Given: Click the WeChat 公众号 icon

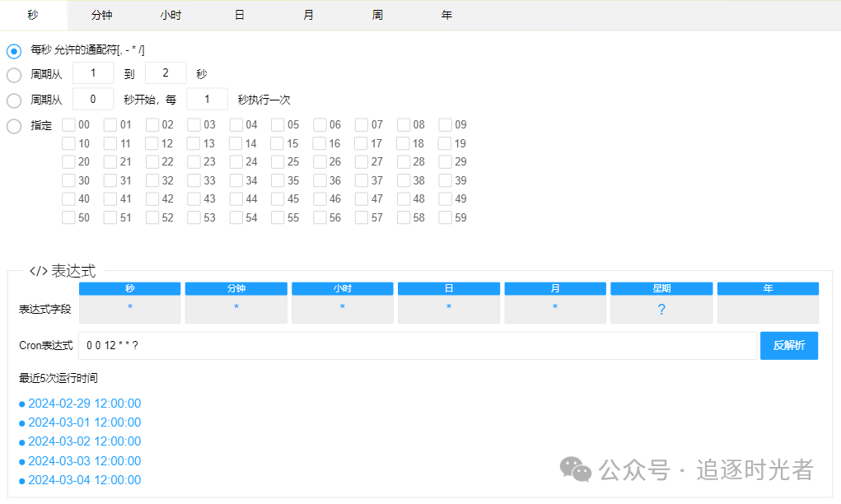Looking at the screenshot, I should click(579, 471).
